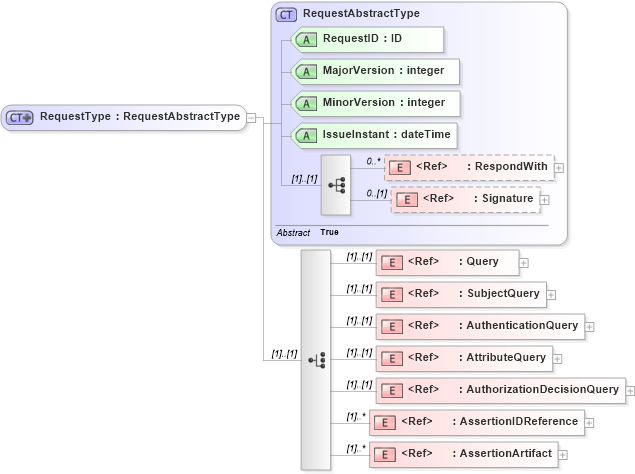The height and width of the screenshot is (474, 635).
Task: Expand the AssertionIDReference element reference
Action: pos(589,423)
